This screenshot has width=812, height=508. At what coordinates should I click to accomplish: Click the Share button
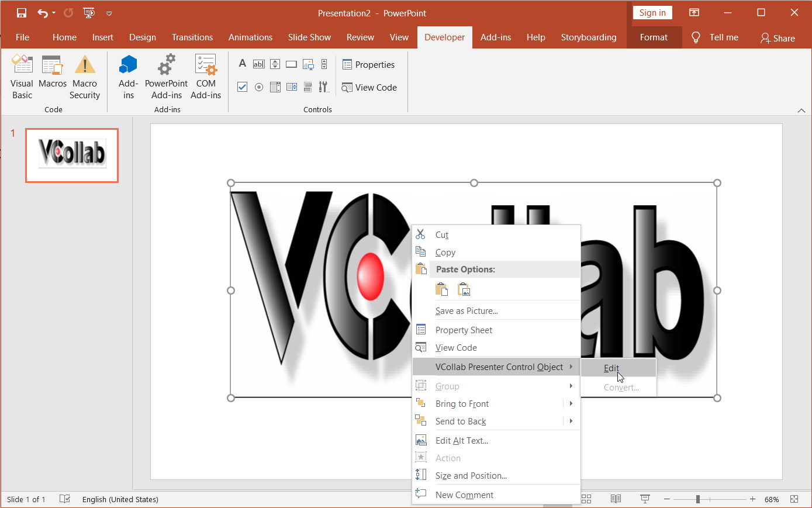pyautogui.click(x=778, y=38)
